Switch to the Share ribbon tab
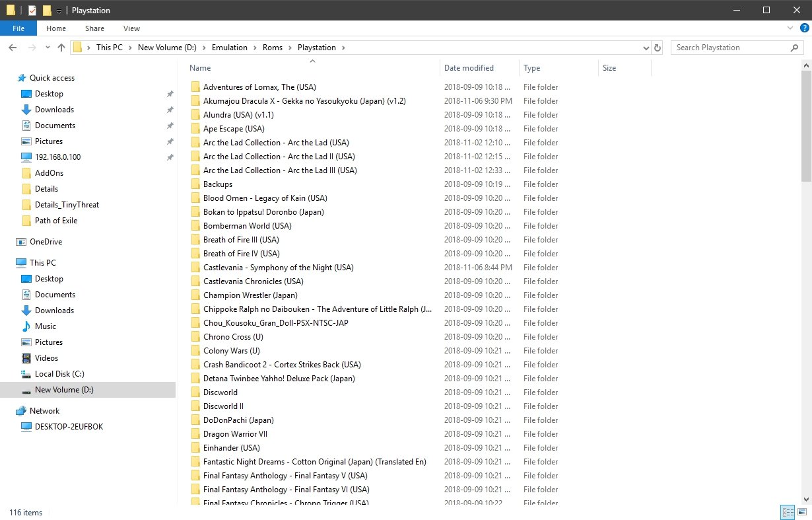812x520 pixels. [x=94, y=28]
